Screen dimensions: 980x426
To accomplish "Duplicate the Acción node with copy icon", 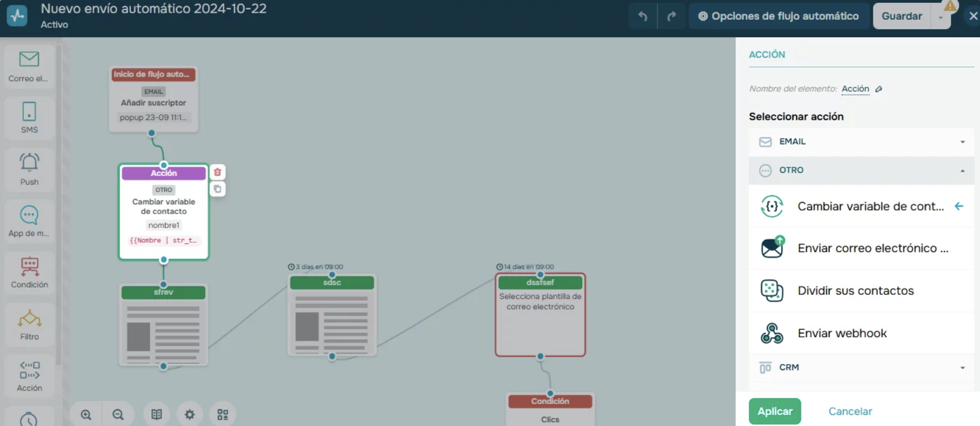I will tap(217, 189).
